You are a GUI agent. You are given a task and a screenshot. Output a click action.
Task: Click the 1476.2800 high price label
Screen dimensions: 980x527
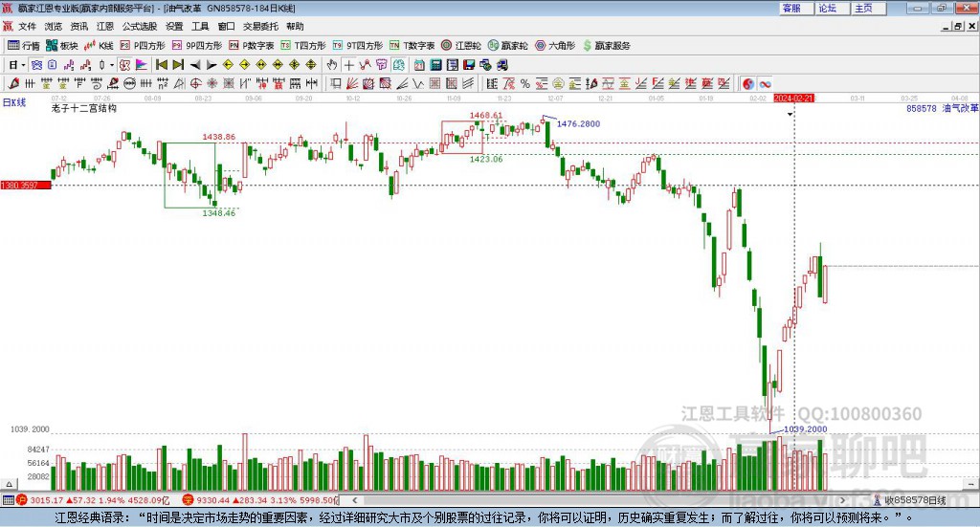pyautogui.click(x=578, y=123)
